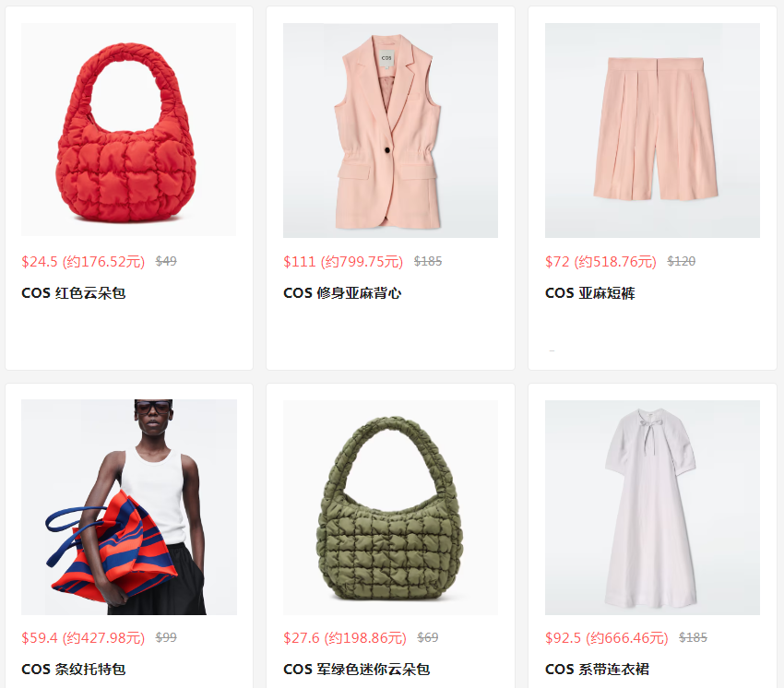Open the white tie dress image
The width and height of the screenshot is (784, 688).
pyautogui.click(x=652, y=507)
